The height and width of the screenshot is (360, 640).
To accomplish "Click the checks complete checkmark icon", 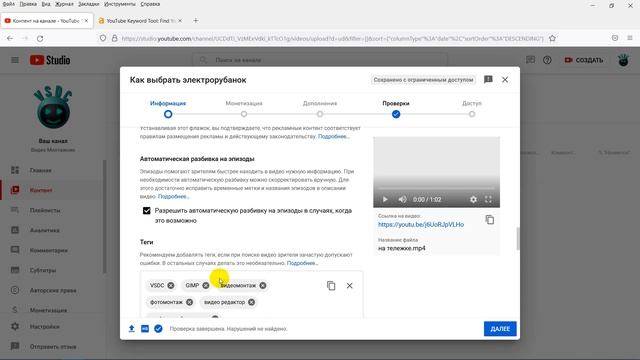I will pyautogui.click(x=158, y=329).
